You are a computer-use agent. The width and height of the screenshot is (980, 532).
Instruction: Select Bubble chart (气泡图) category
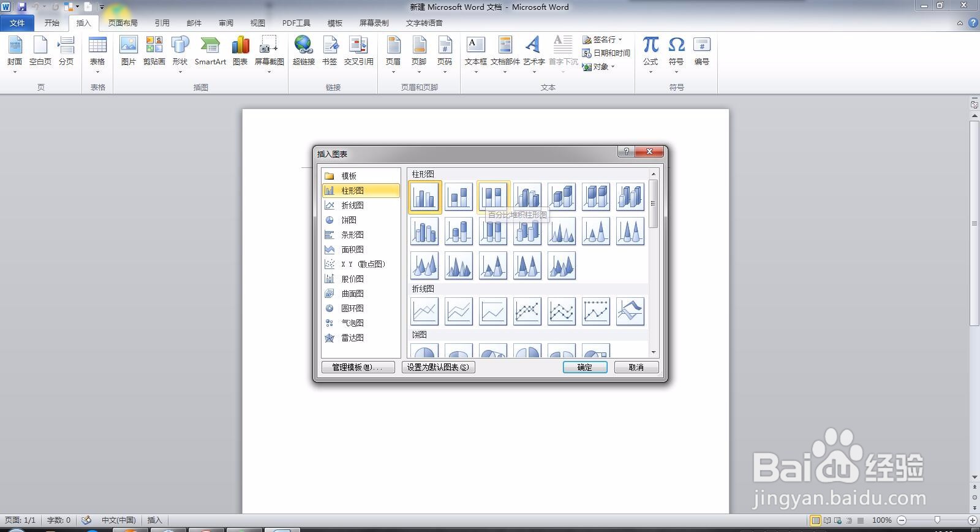pyautogui.click(x=361, y=323)
